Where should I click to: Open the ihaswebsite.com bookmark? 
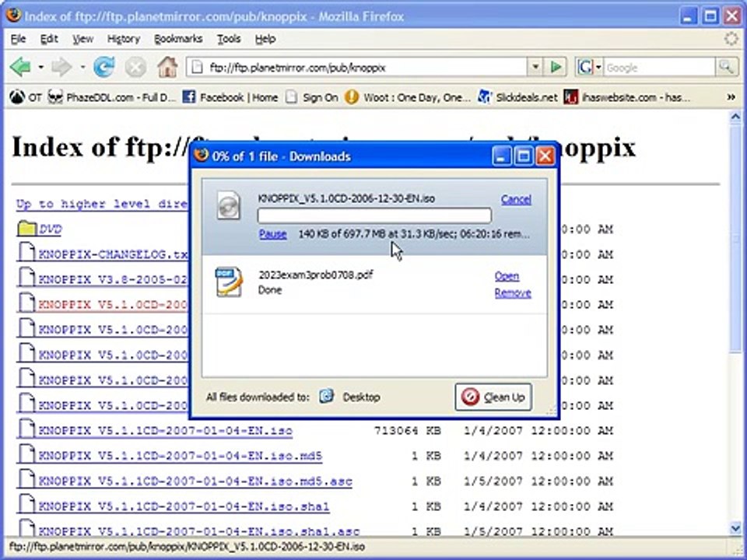pos(627,98)
